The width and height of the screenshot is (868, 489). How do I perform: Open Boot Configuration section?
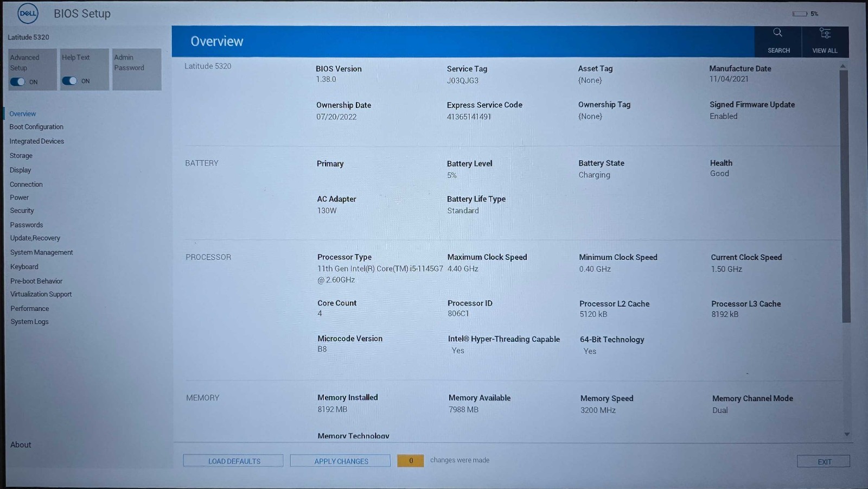point(36,127)
